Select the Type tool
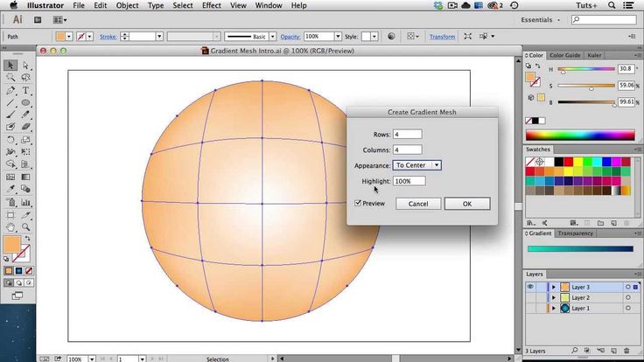Viewport: 644px width, 362px height. [x=26, y=90]
